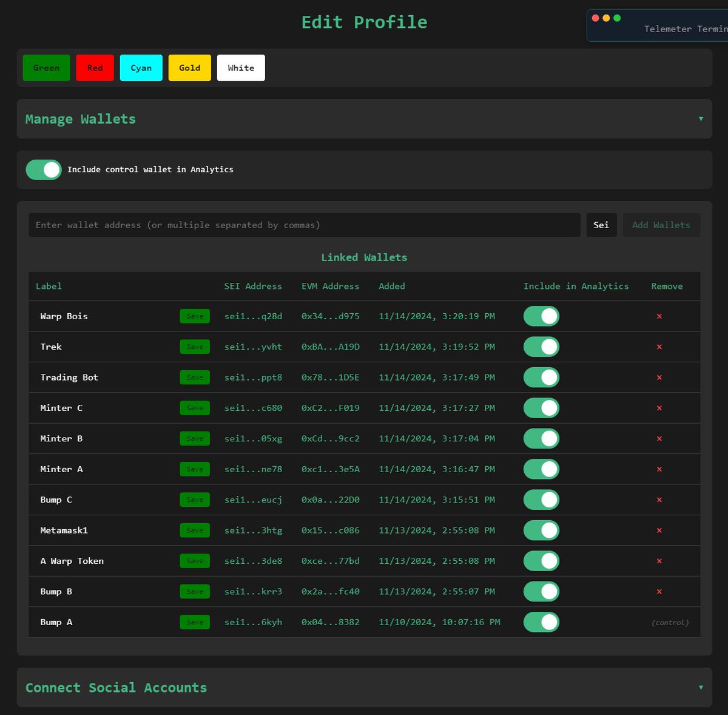Click SEI address sei1...6kyh
728x715 pixels.
click(x=253, y=622)
